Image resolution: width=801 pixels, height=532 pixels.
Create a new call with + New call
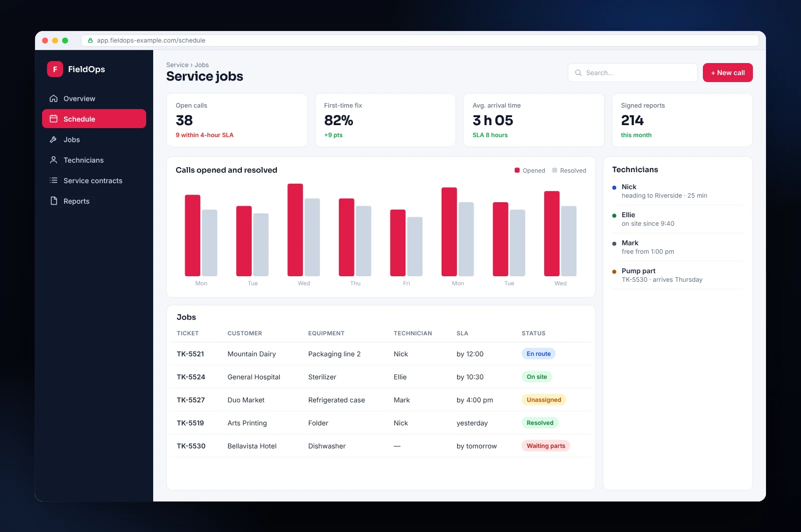pyautogui.click(x=728, y=73)
